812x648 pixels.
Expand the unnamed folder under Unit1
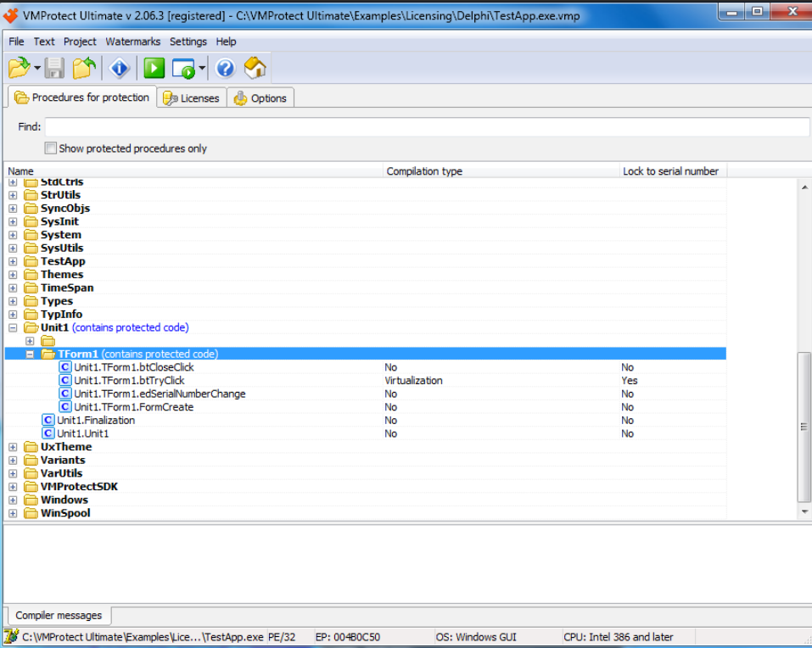30,341
